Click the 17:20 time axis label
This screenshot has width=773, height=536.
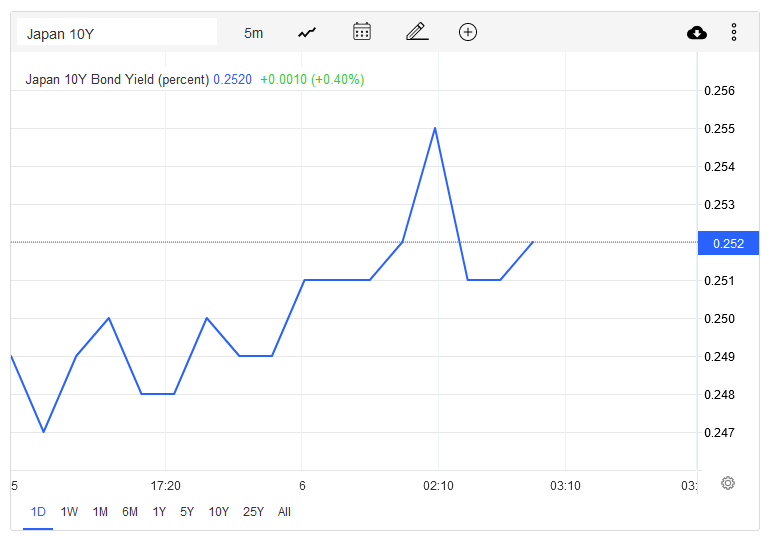(165, 486)
